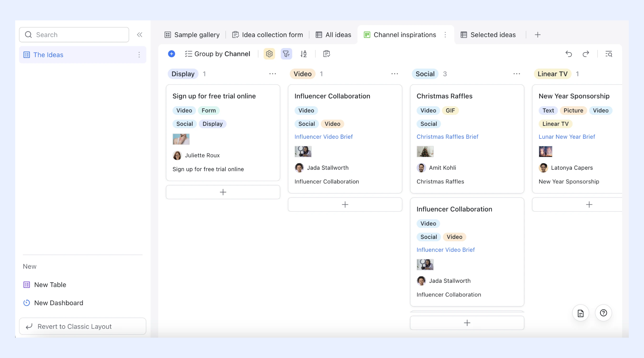The height and width of the screenshot is (358, 644).
Task: Open Social column more options
Action: [517, 74]
